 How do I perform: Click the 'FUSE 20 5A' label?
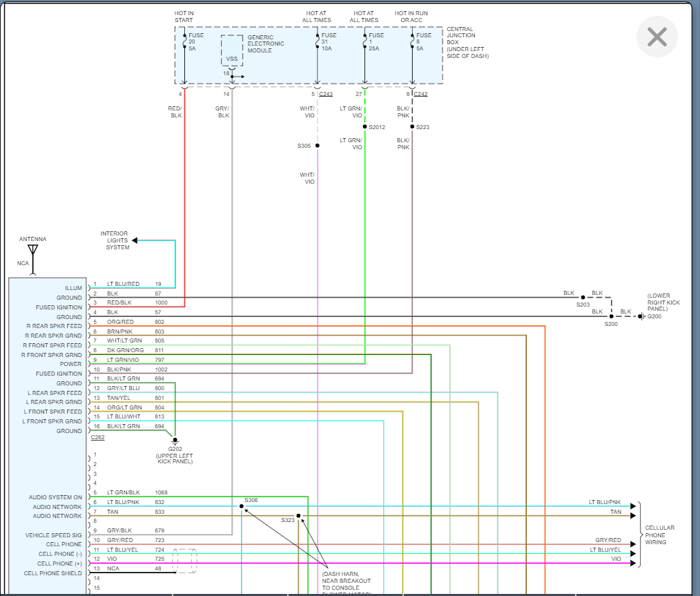pos(196,41)
